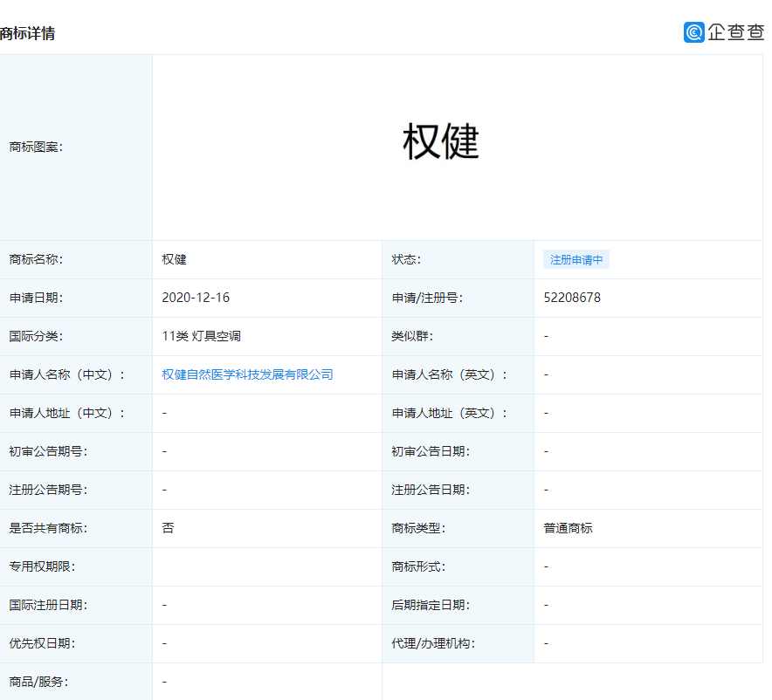This screenshot has width=772, height=700.
Task: Click the 注册公告日期 label
Action: [x=431, y=490]
